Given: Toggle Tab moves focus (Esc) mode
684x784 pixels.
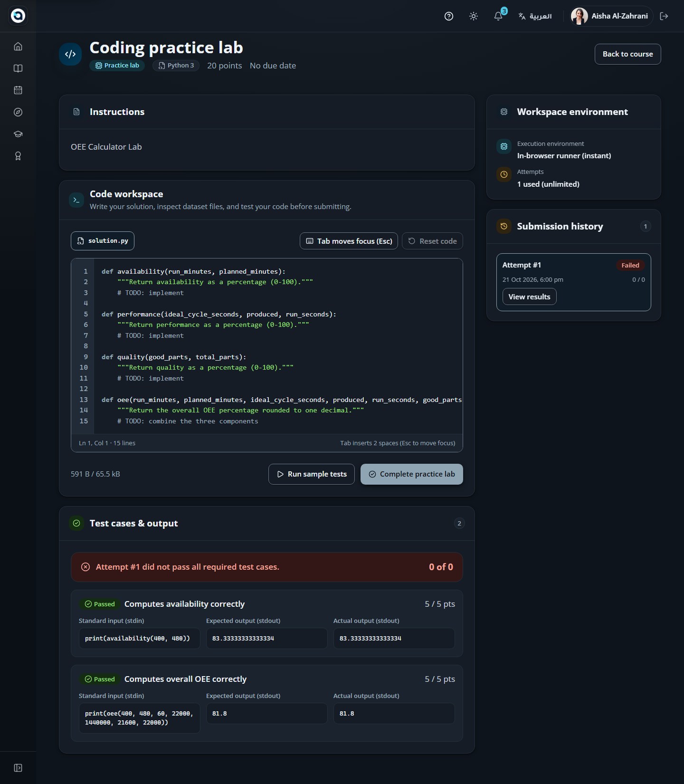Looking at the screenshot, I should click(349, 241).
